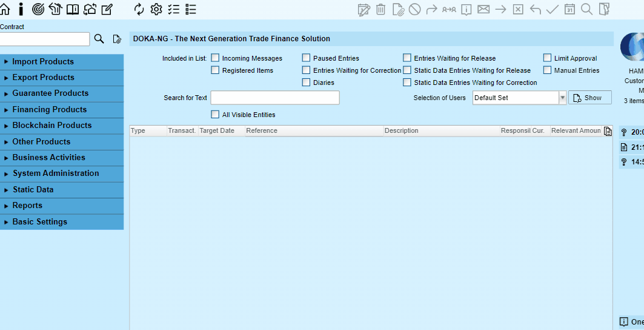Image resolution: width=644 pixels, height=330 pixels.
Task: Sort by the Target Date column header
Action: click(221, 131)
